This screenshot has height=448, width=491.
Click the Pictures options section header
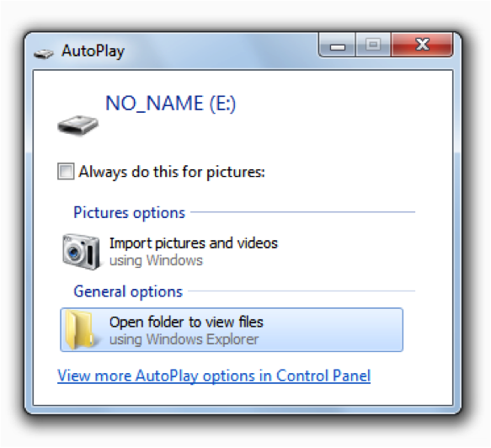pyautogui.click(x=130, y=213)
